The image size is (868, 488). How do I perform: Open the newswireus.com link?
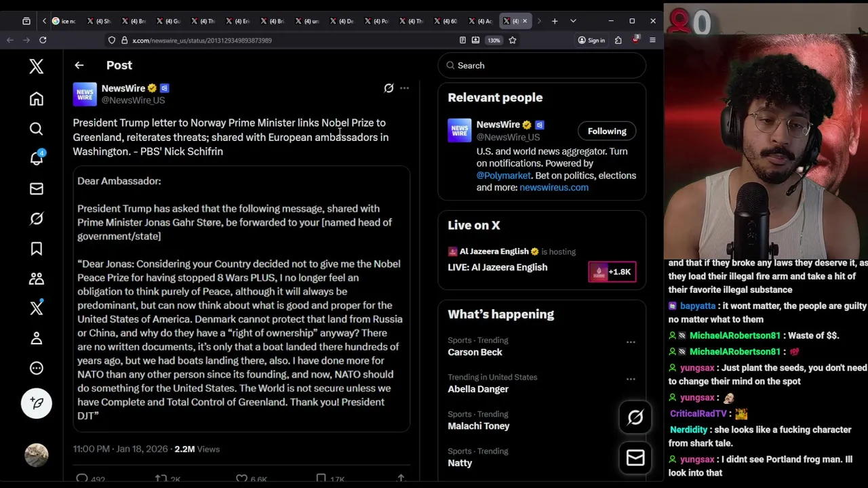tap(554, 188)
